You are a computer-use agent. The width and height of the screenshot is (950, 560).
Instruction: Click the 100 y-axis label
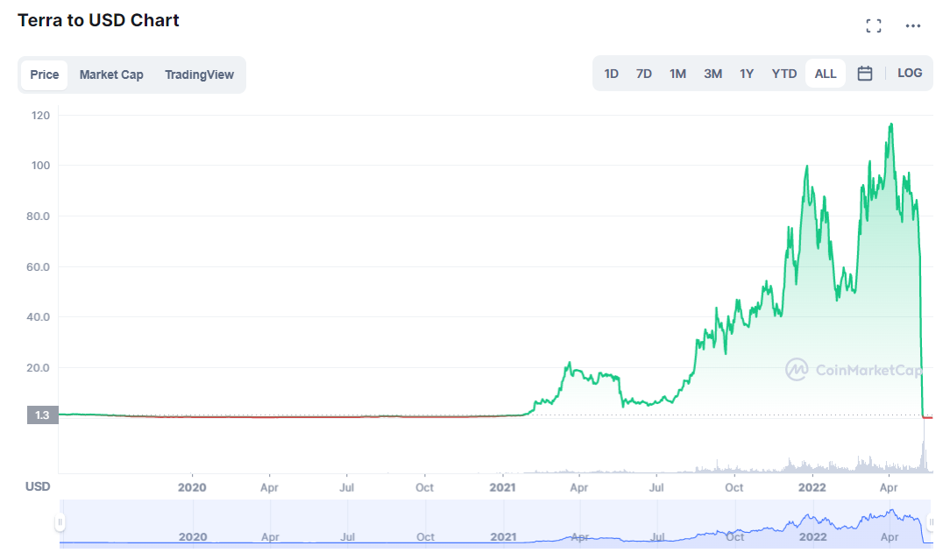[40, 166]
